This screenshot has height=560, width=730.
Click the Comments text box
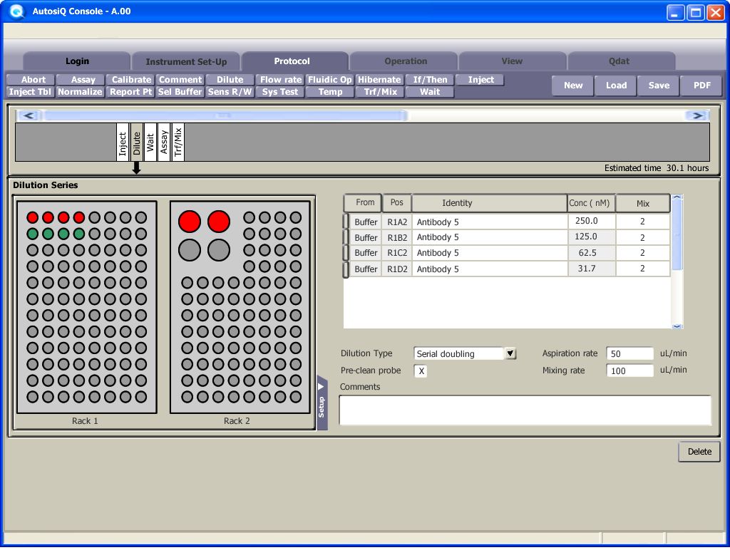525,410
